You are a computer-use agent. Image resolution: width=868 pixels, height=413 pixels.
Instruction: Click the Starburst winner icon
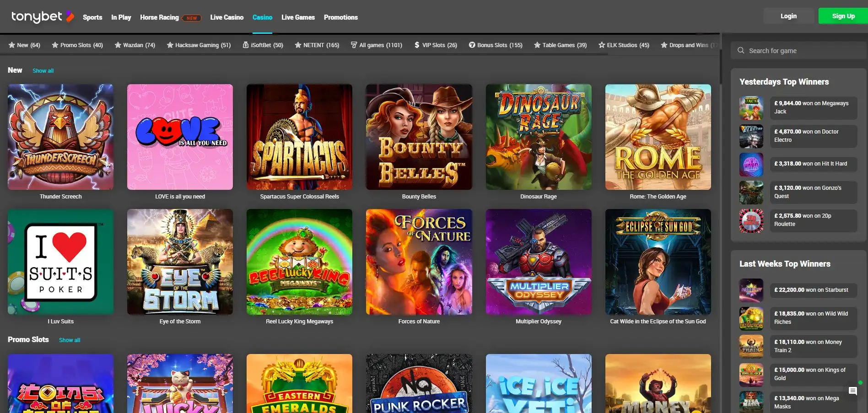[751, 290]
